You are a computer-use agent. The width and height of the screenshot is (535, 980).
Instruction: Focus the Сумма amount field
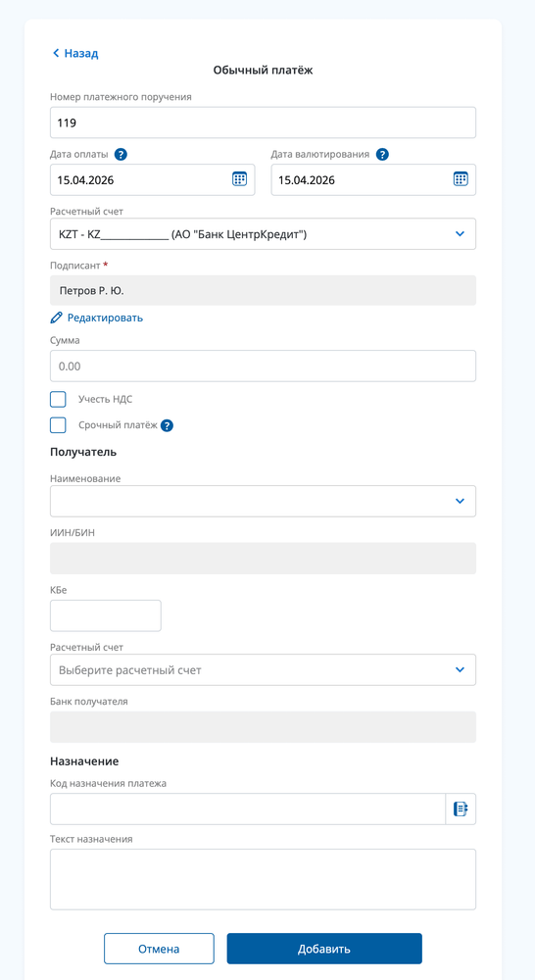[x=263, y=366]
